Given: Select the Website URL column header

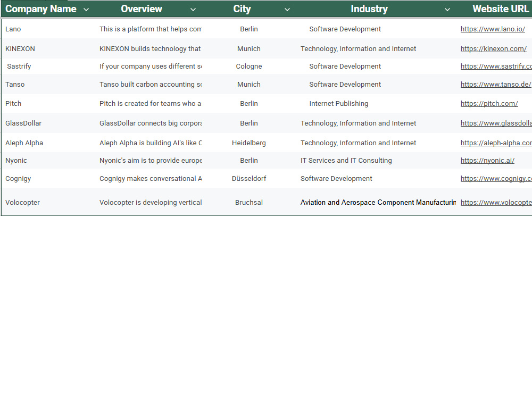Looking at the screenshot, I should (501, 9).
